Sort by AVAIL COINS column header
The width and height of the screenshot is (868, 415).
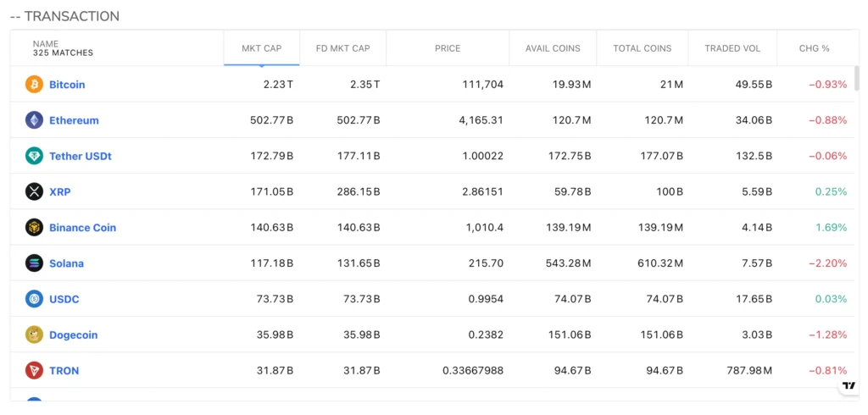(553, 48)
